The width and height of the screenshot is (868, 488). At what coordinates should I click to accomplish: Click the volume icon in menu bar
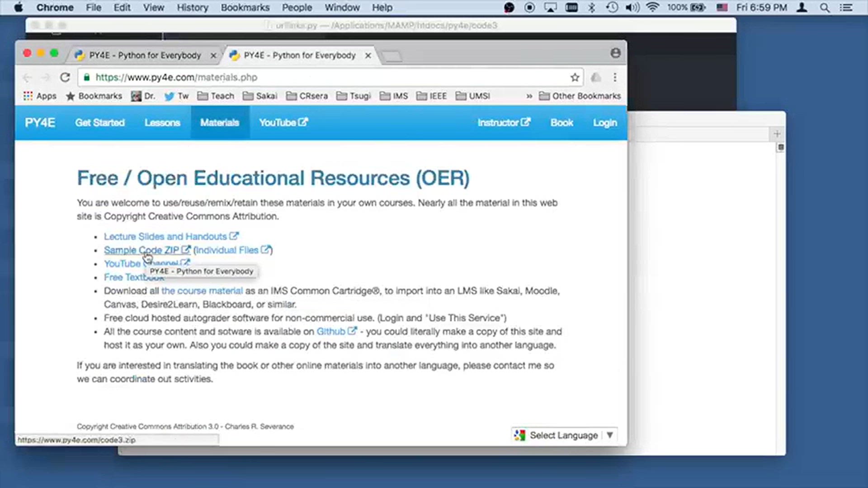[x=632, y=8]
